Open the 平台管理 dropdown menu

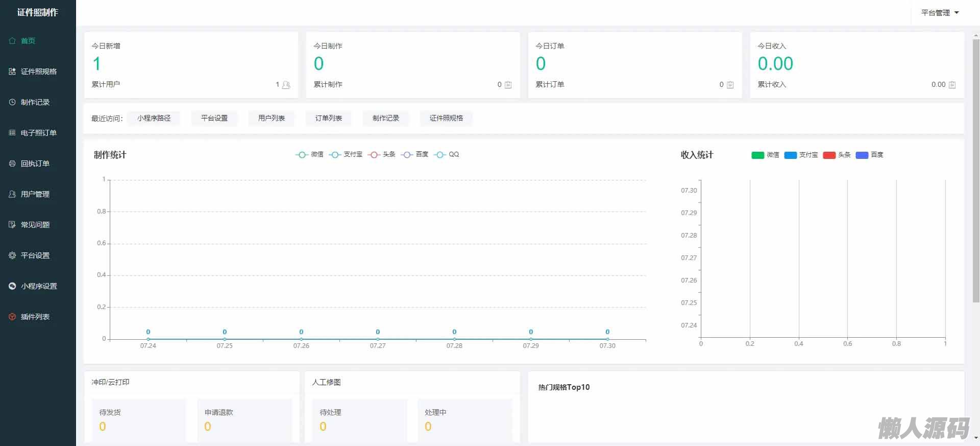(x=940, y=13)
